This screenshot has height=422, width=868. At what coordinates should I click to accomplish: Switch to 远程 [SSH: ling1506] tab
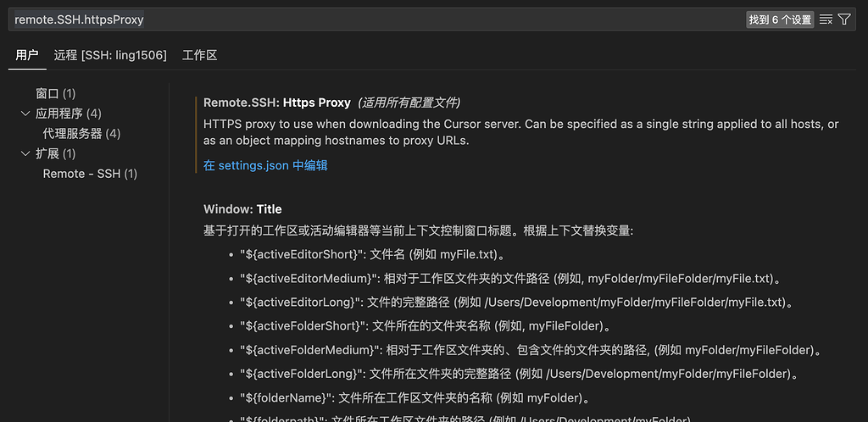(x=110, y=55)
